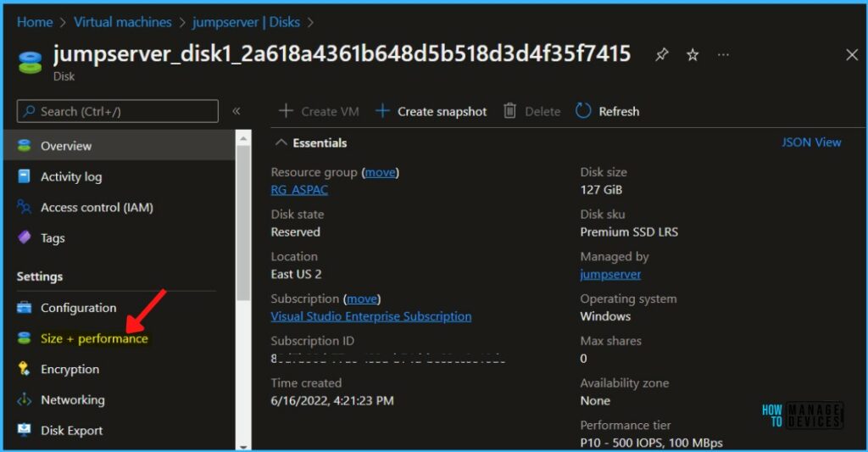Go to Virtual machines breadcrumb

[123, 22]
